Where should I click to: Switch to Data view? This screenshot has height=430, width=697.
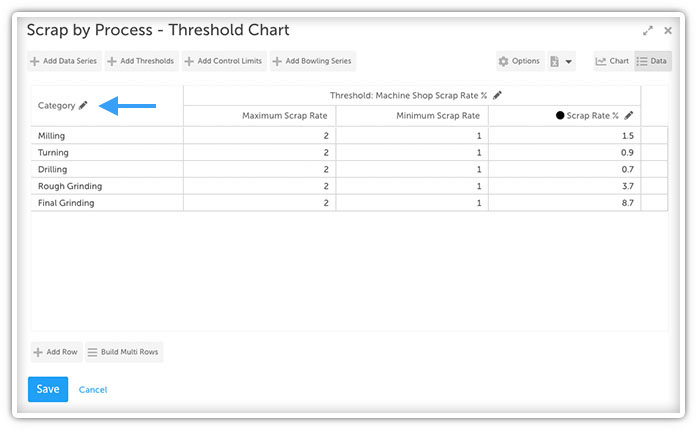click(x=652, y=61)
